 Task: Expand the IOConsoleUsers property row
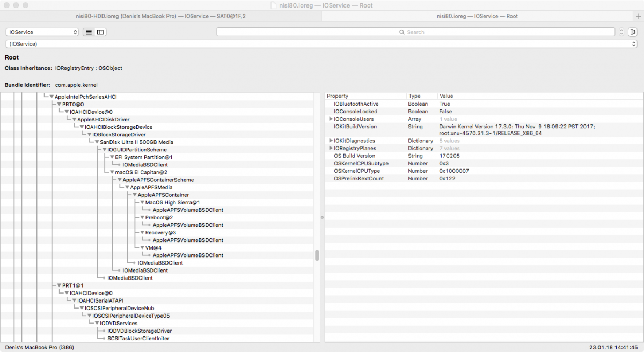[331, 119]
